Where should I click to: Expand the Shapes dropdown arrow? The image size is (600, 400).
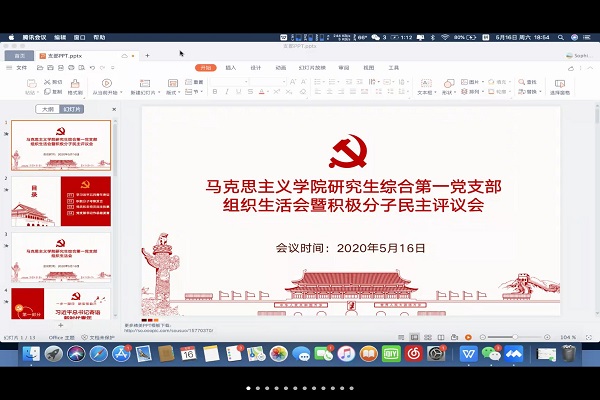(455, 93)
